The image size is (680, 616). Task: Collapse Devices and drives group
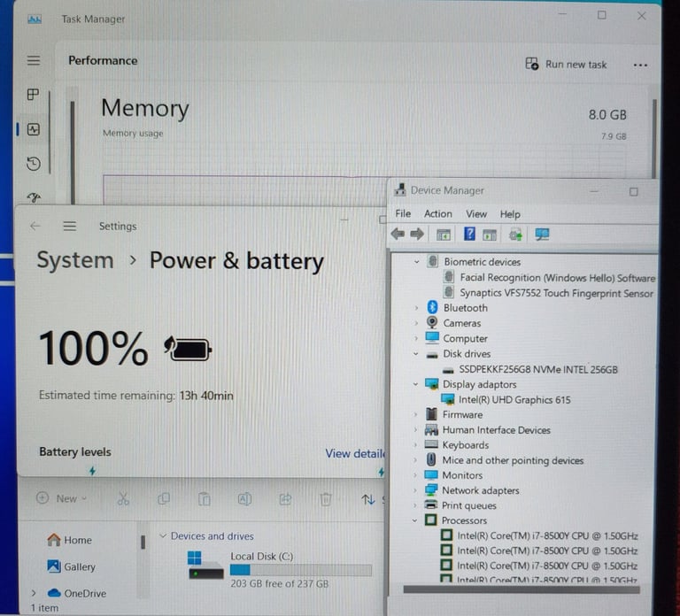click(163, 535)
